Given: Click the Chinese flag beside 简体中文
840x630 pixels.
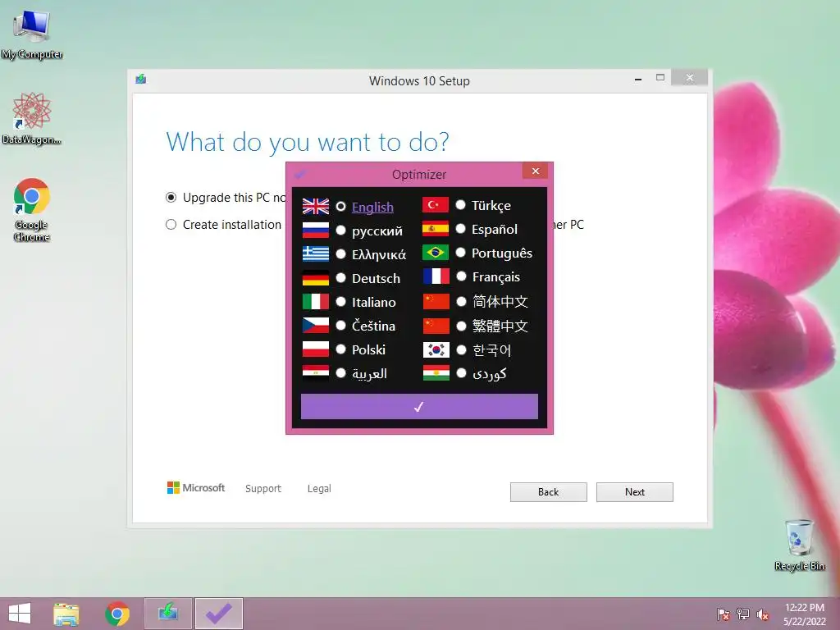Looking at the screenshot, I should pos(436,302).
